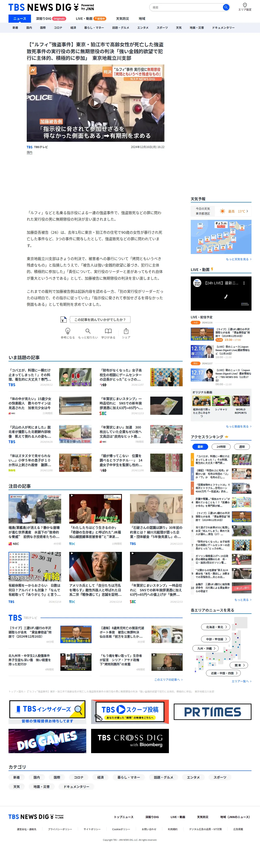The image size is (260, 868).
Task: Click the エンタメ category pill
Action: (193, 777)
